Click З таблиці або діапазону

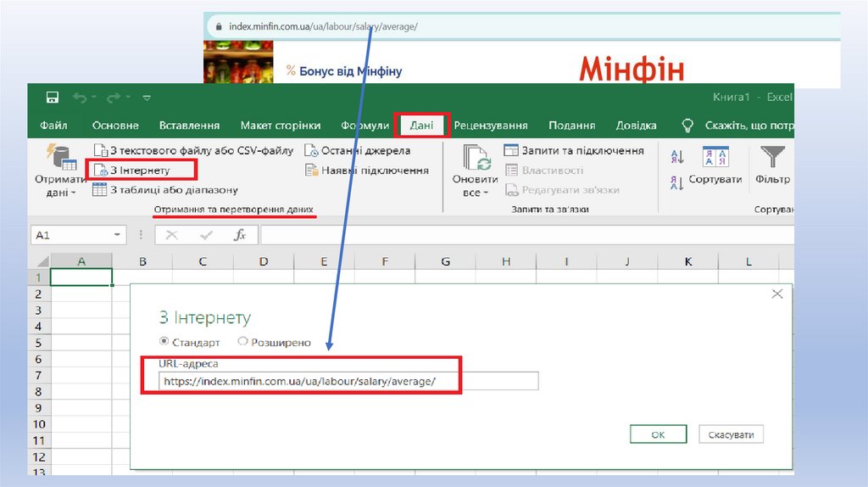click(x=165, y=190)
